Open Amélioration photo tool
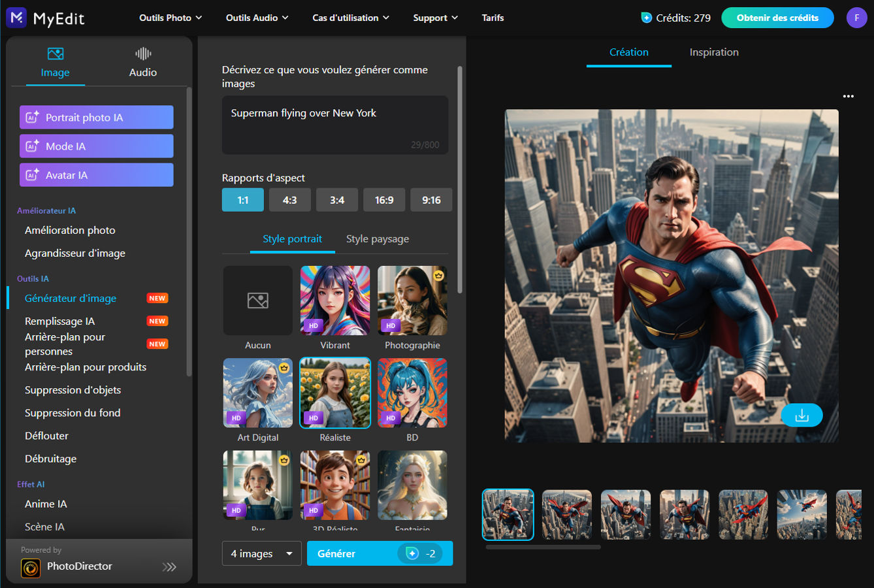Image resolution: width=874 pixels, height=588 pixels. (x=70, y=230)
